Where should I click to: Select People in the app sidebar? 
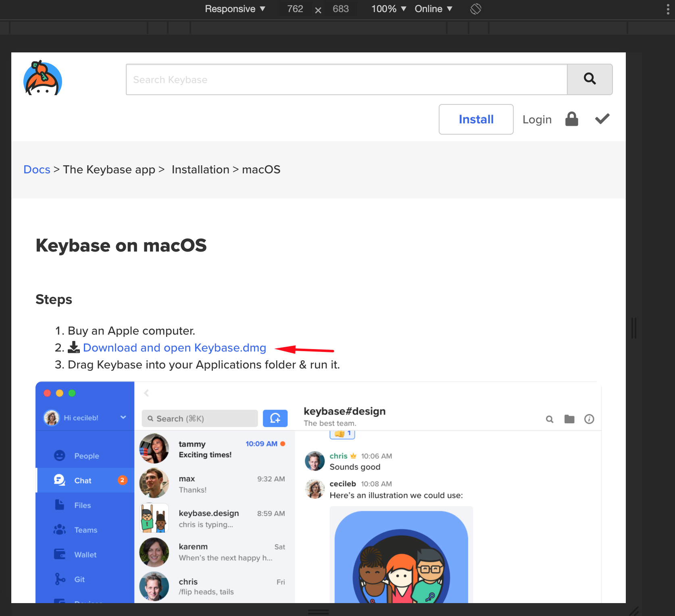pos(85,456)
